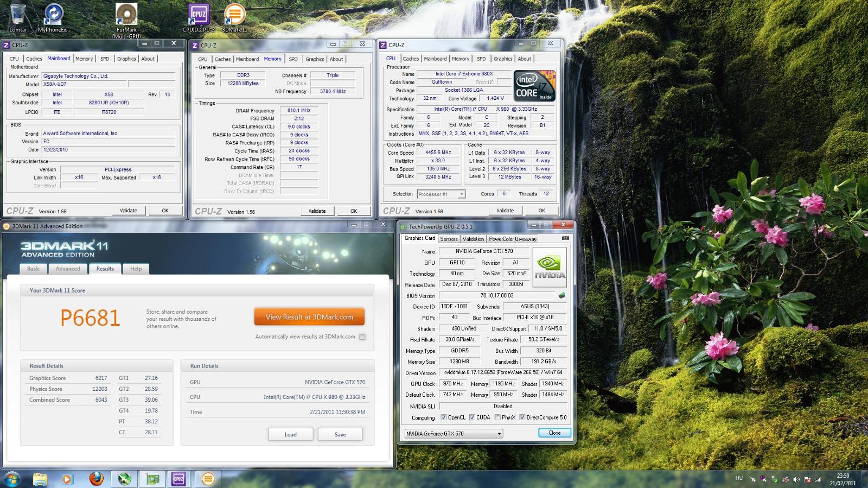The width and height of the screenshot is (868, 488).
Task: Switch to the green arrow app on taskbar
Action: coord(124,479)
